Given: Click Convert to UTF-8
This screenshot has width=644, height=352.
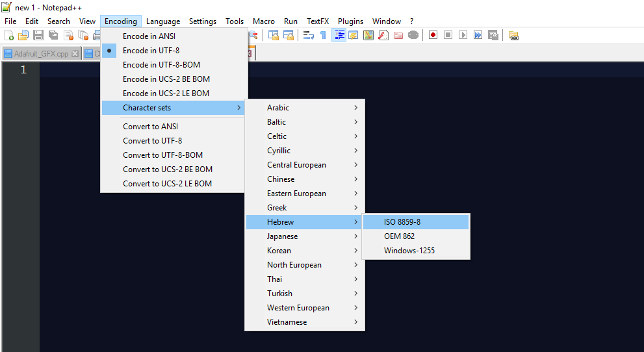Looking at the screenshot, I should 174,141.
